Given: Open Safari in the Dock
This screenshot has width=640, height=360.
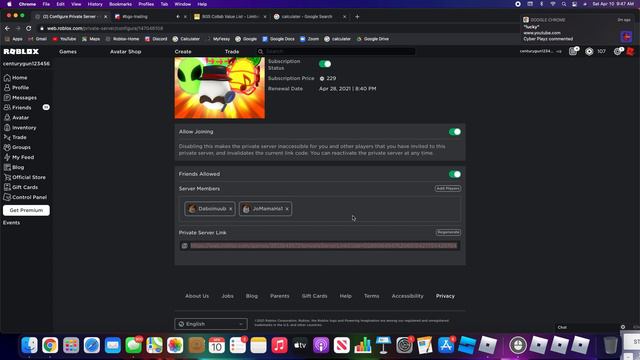Looking at the screenshot, I should [92, 345].
